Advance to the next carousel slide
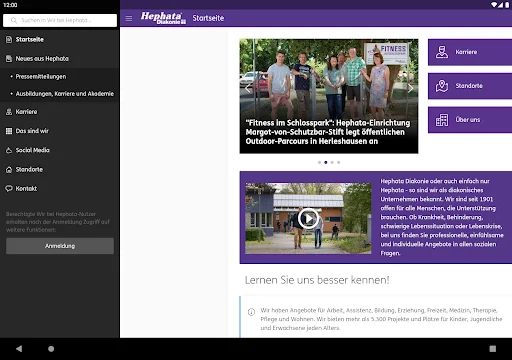The height and width of the screenshot is (360, 512). (x=410, y=88)
